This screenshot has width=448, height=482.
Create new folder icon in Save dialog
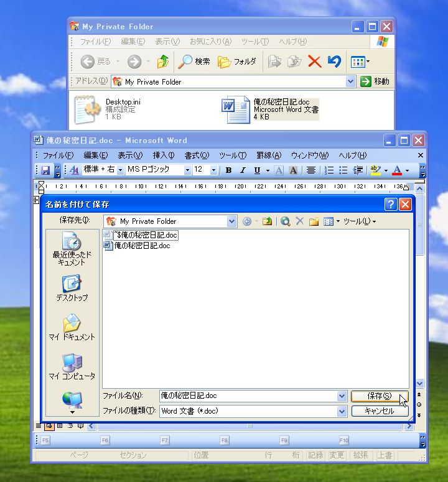tap(314, 221)
